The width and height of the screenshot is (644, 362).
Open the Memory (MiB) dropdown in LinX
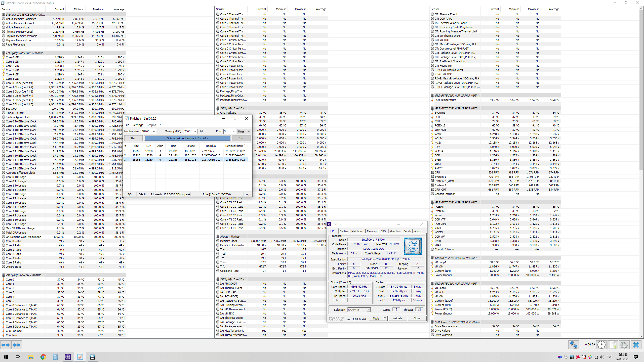(x=195, y=131)
